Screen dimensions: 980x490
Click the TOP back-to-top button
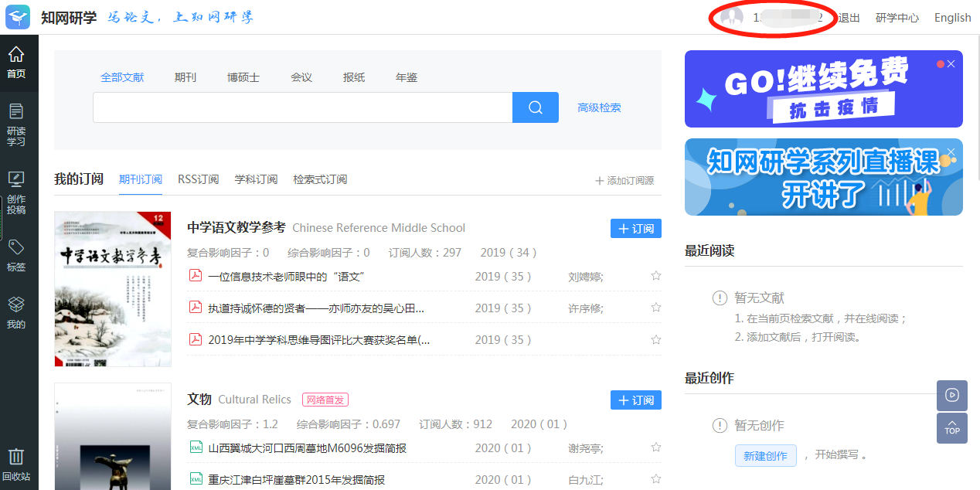(952, 428)
